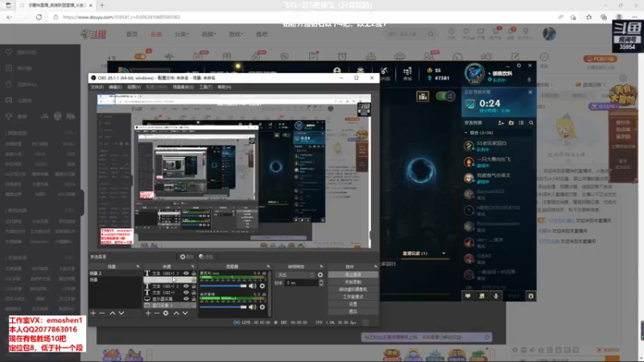Click Start Virtual Camera button in OBS
644x362 pixels.
point(353,290)
